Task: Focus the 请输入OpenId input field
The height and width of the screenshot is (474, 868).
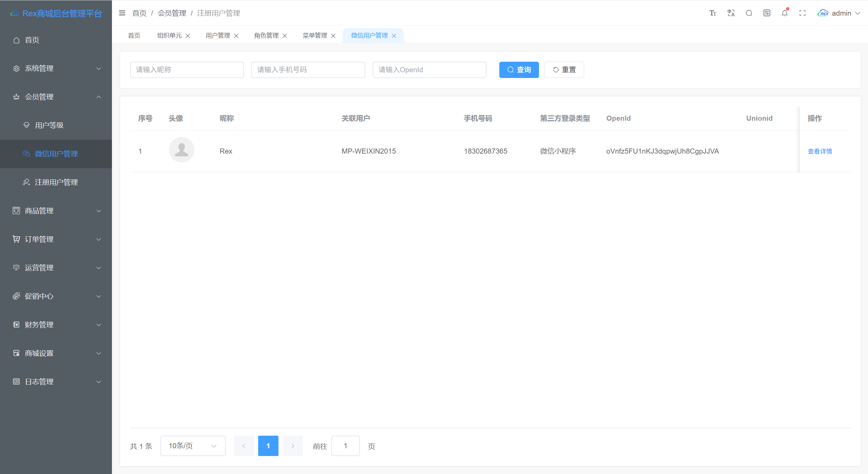Action: coord(429,70)
